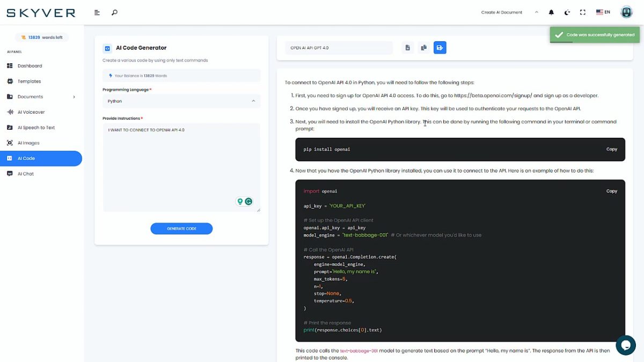Click the blue save document icon
This screenshot has height=362, width=644.
tap(440, 48)
